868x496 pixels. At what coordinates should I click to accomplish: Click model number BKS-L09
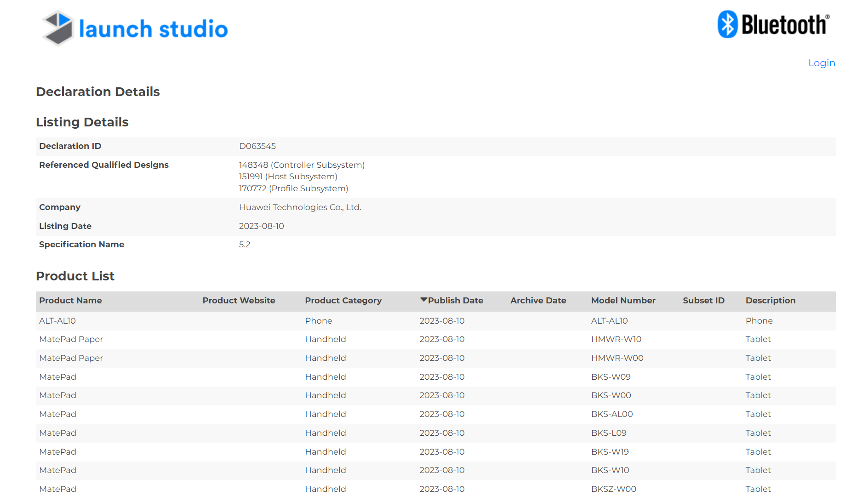pos(609,433)
